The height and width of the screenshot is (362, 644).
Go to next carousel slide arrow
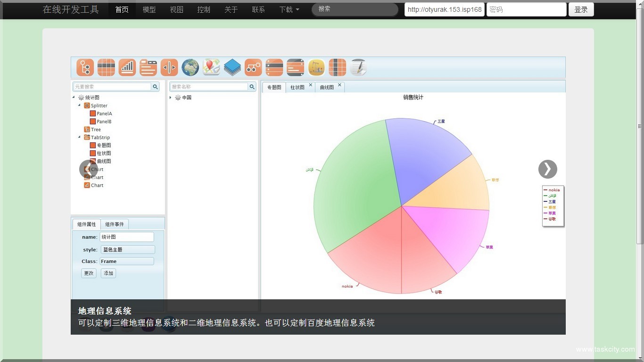coord(548,169)
